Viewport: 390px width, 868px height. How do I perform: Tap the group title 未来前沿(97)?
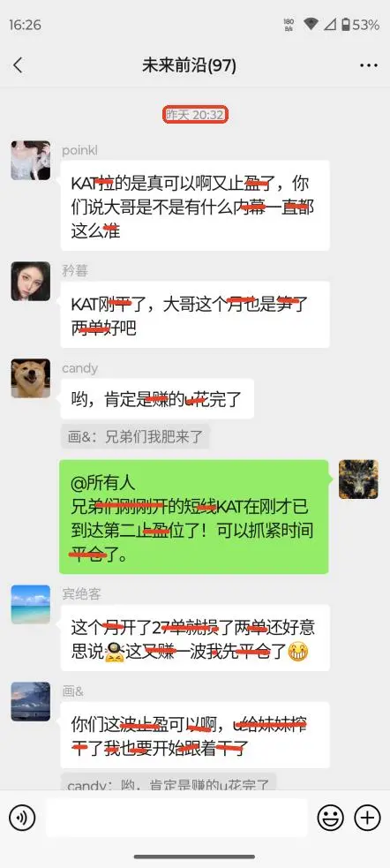click(189, 66)
